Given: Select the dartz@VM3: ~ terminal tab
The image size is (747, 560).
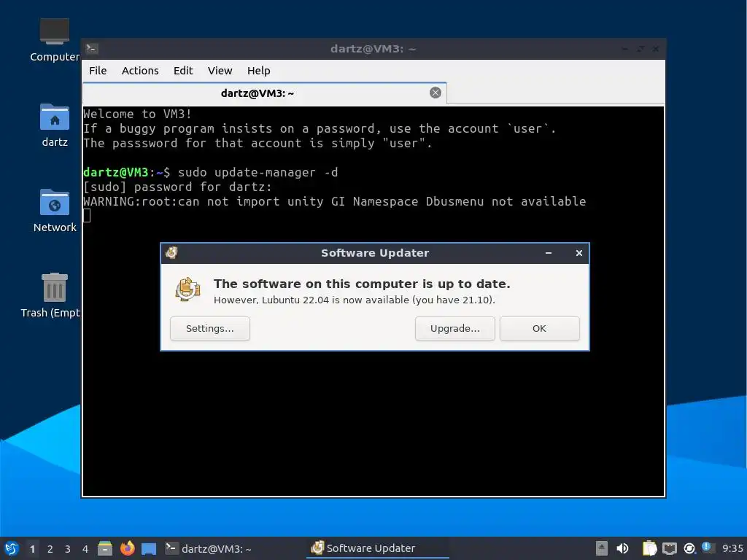Looking at the screenshot, I should pos(264,93).
